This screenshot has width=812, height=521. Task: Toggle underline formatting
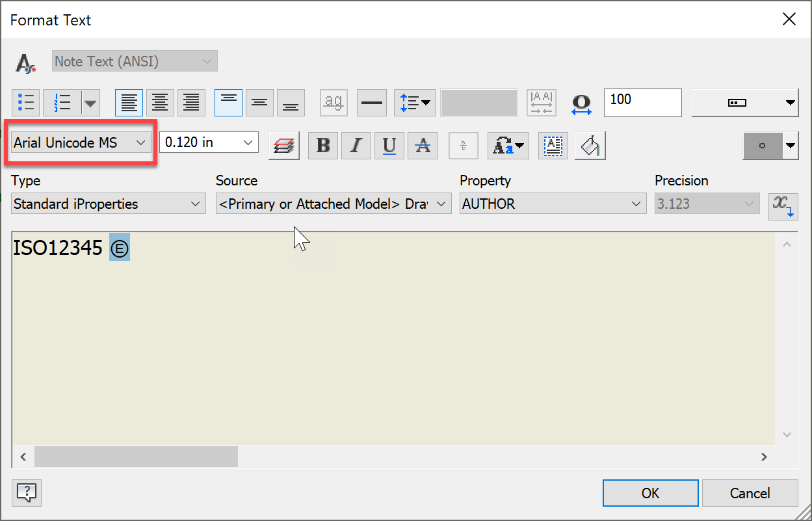pyautogui.click(x=389, y=146)
